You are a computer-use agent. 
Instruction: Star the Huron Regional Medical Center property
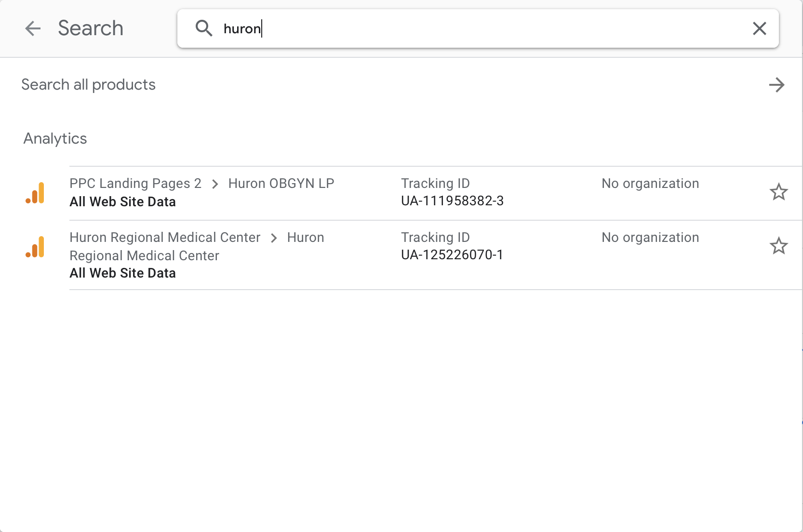pos(778,246)
